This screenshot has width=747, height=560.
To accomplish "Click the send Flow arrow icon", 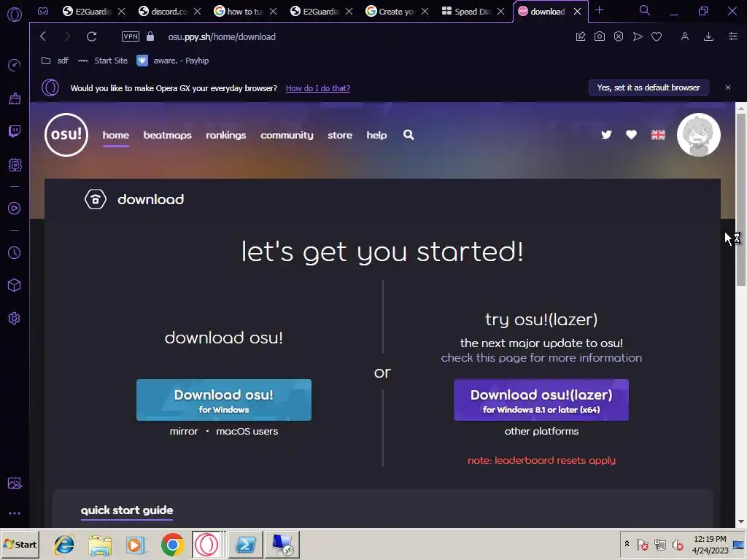I will click(638, 36).
